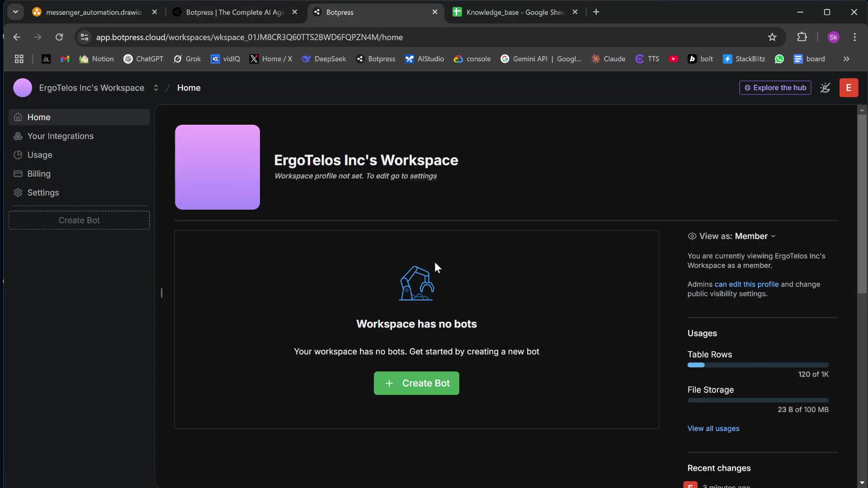Open the browser extensions puzzle icon

pyautogui.click(x=802, y=37)
